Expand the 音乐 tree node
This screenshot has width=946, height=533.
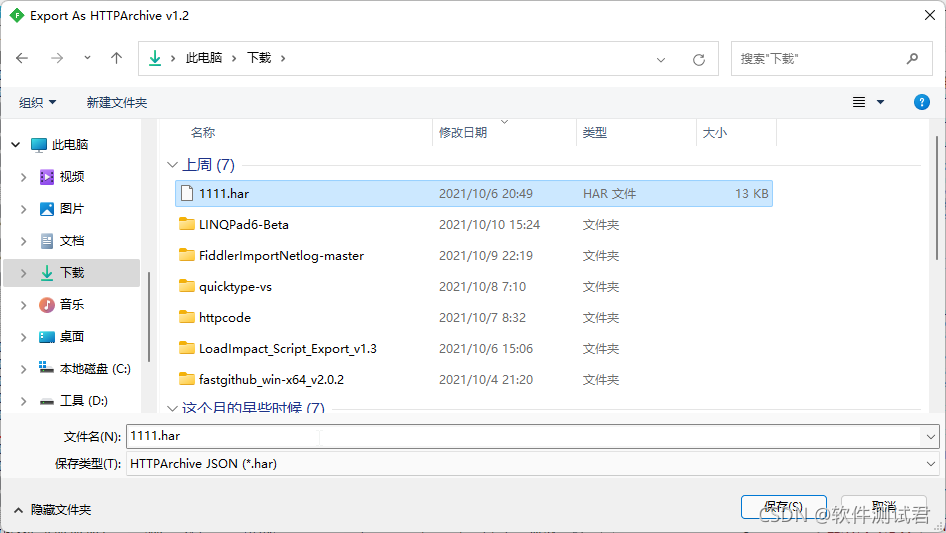pyautogui.click(x=24, y=305)
